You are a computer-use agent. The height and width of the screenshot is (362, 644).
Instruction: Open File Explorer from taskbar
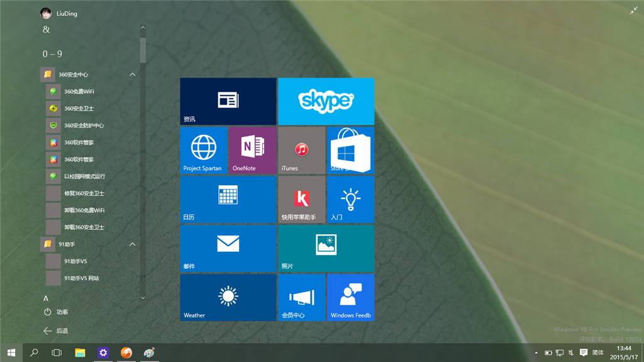point(80,353)
